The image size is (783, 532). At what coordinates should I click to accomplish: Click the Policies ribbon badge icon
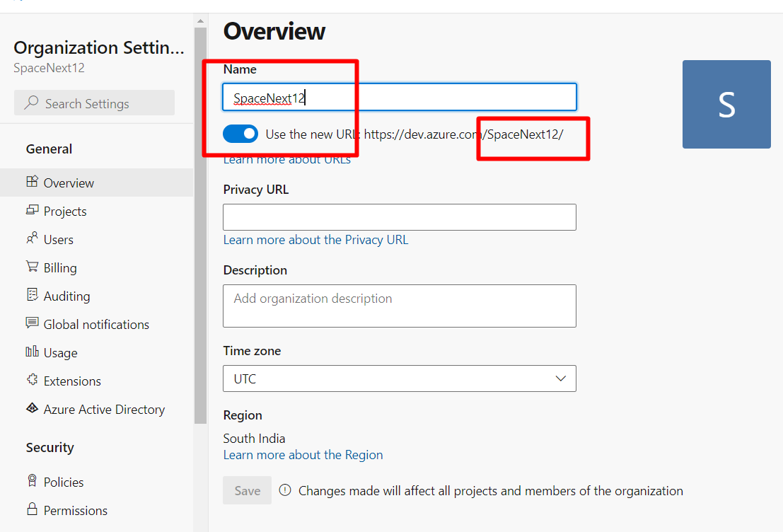pos(32,481)
